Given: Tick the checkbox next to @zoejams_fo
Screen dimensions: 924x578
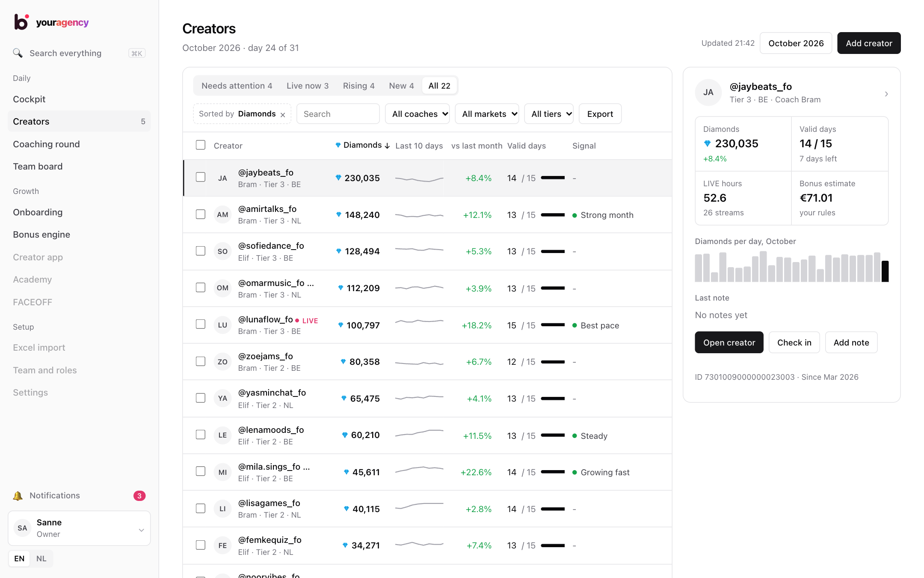Looking at the screenshot, I should click(201, 361).
